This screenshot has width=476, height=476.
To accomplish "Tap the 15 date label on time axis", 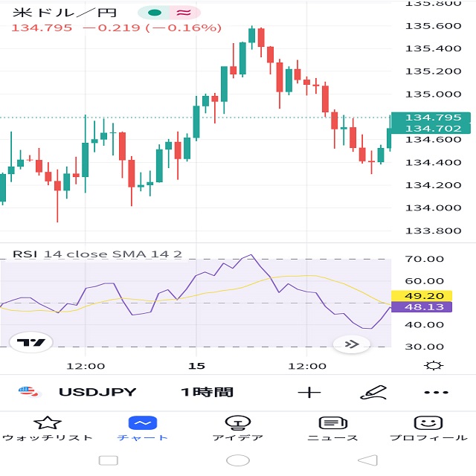I will 196,366.
